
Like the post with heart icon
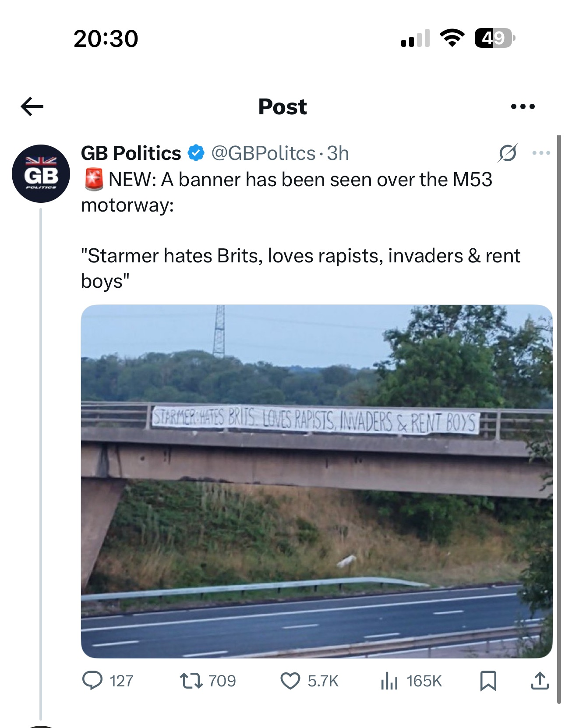(290, 681)
